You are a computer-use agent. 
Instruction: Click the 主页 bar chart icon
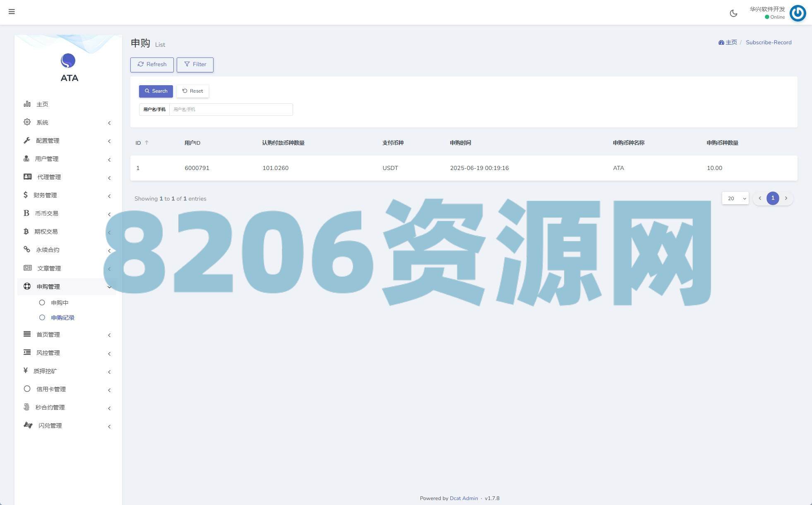tap(27, 104)
